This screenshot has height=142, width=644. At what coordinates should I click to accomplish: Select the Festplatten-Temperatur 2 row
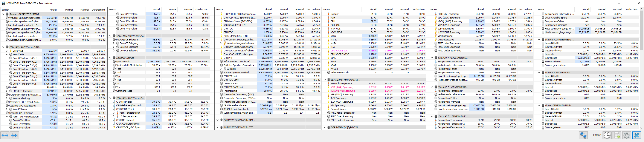click(482, 124)
